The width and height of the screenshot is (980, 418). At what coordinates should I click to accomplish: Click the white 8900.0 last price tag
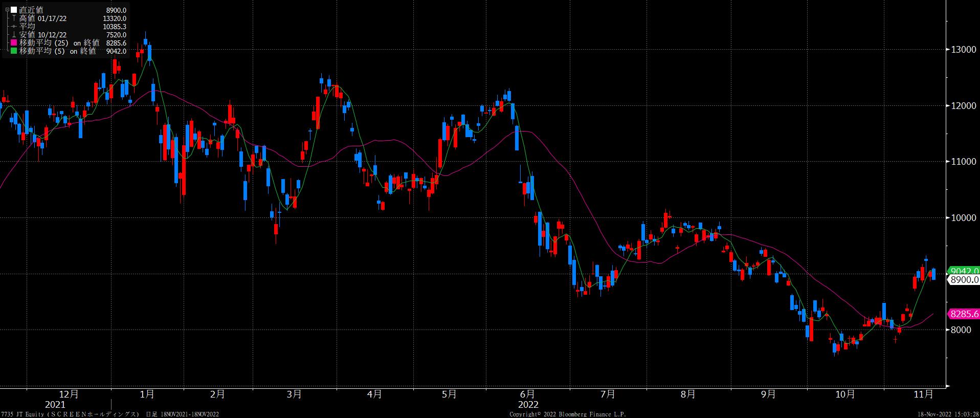(x=964, y=280)
